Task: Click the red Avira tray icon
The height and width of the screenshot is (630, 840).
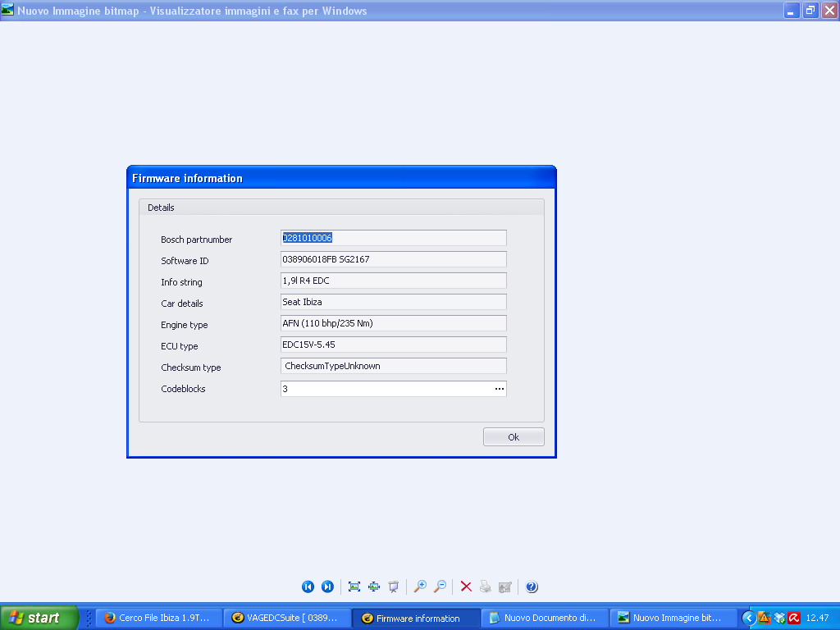Action: tap(794, 618)
